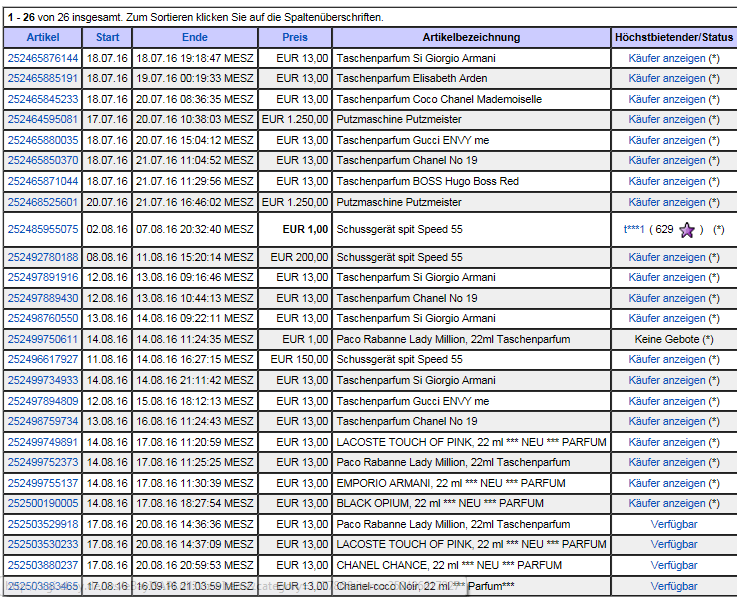Sort table by Start column

(x=108, y=38)
